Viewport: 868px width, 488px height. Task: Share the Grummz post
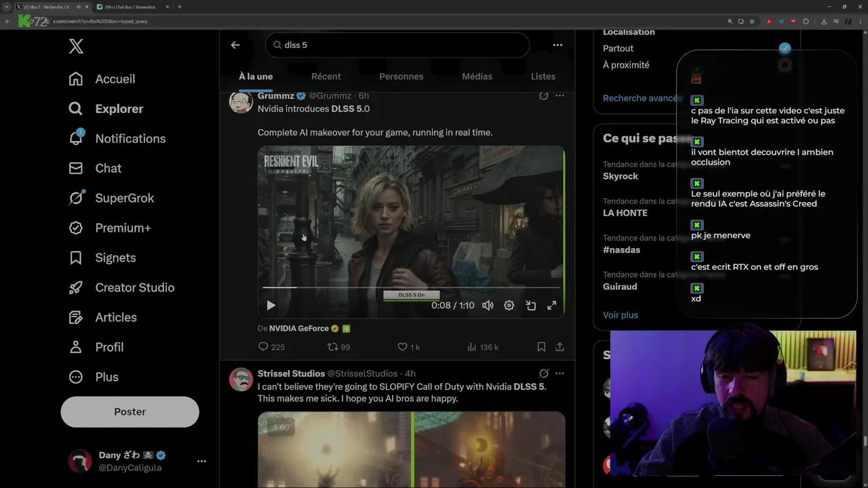(559, 347)
